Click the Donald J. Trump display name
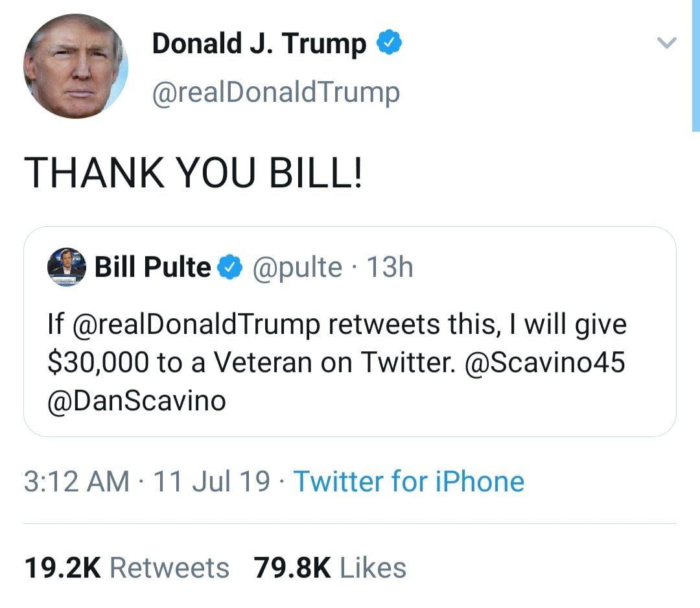The image size is (700, 608). [x=259, y=44]
